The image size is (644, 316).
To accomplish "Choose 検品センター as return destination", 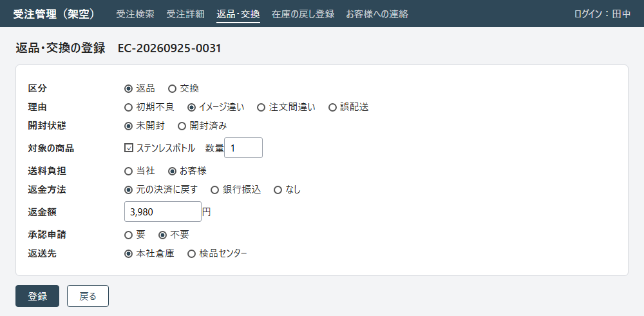I will coord(191,254).
